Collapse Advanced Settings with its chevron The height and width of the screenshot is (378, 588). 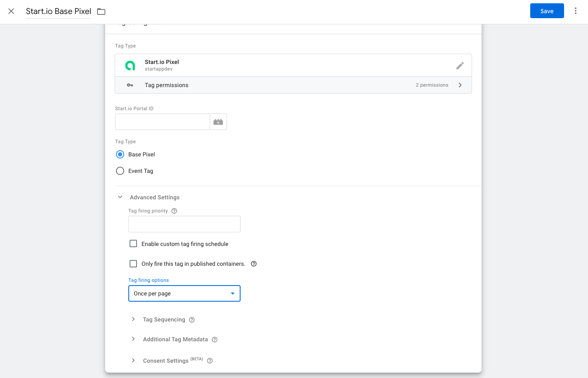pyautogui.click(x=120, y=197)
